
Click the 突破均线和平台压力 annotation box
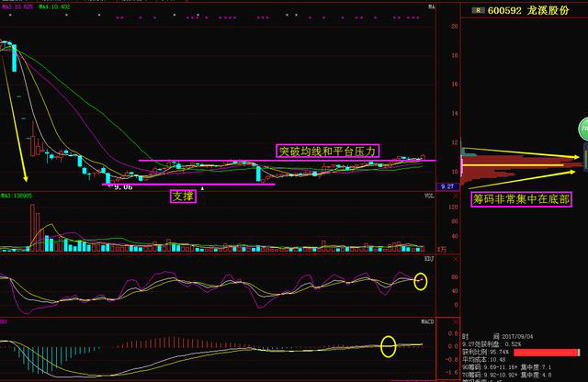point(327,150)
